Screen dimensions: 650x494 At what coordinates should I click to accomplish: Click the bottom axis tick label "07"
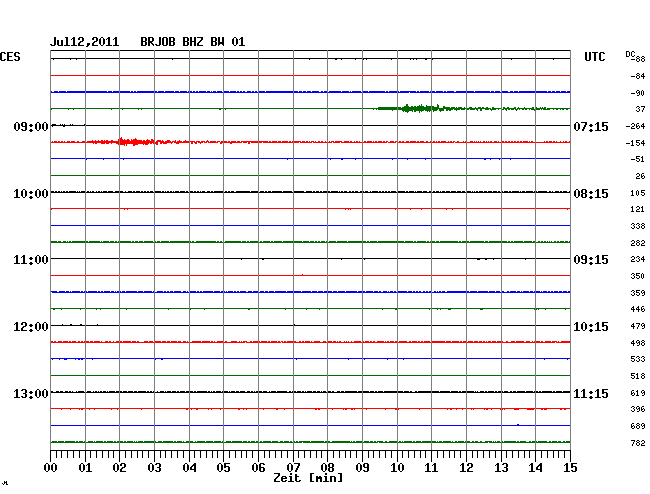click(x=293, y=468)
